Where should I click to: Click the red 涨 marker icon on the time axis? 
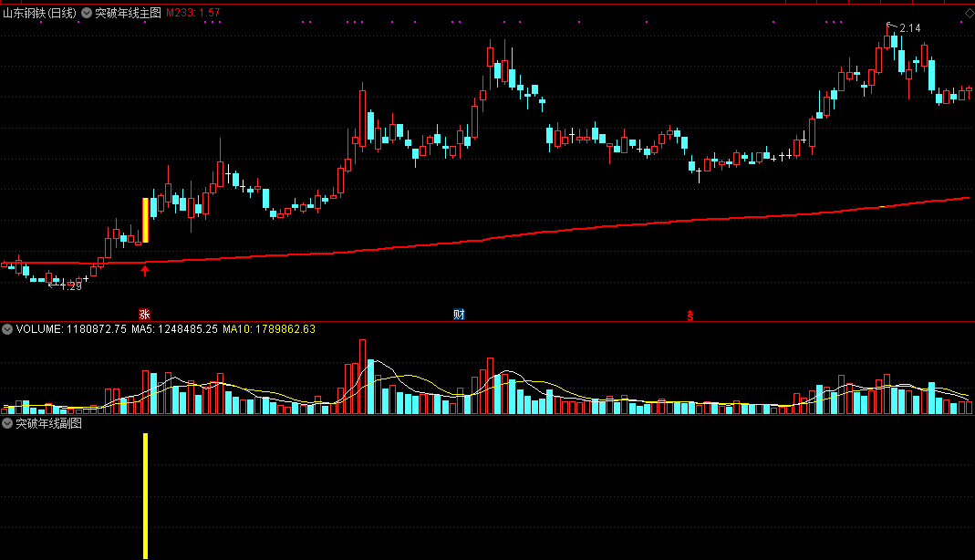click(x=144, y=315)
